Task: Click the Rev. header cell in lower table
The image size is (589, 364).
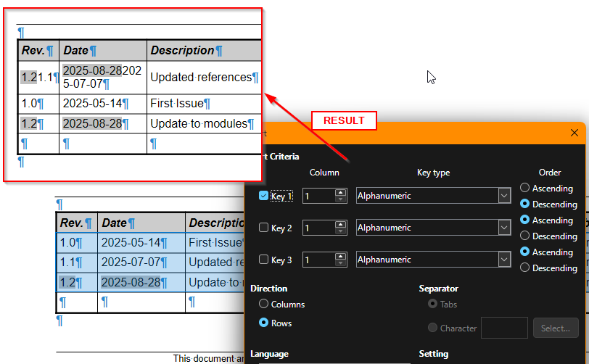Action: (77, 223)
